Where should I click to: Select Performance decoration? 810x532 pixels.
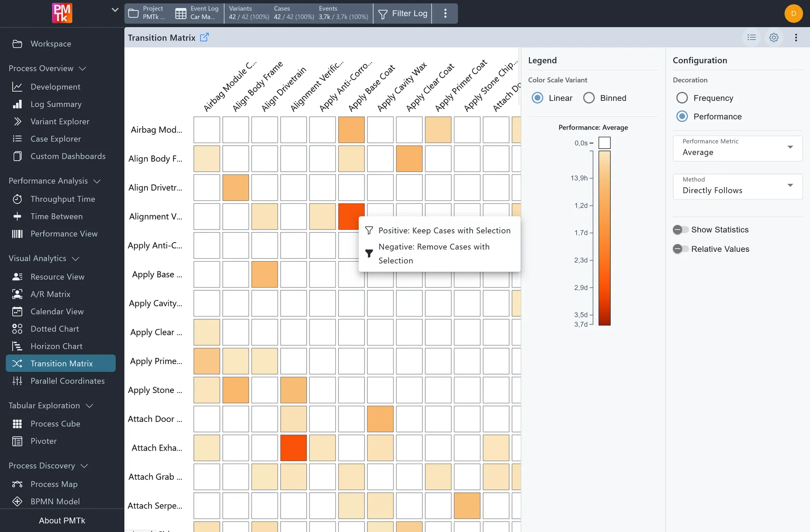click(x=682, y=117)
